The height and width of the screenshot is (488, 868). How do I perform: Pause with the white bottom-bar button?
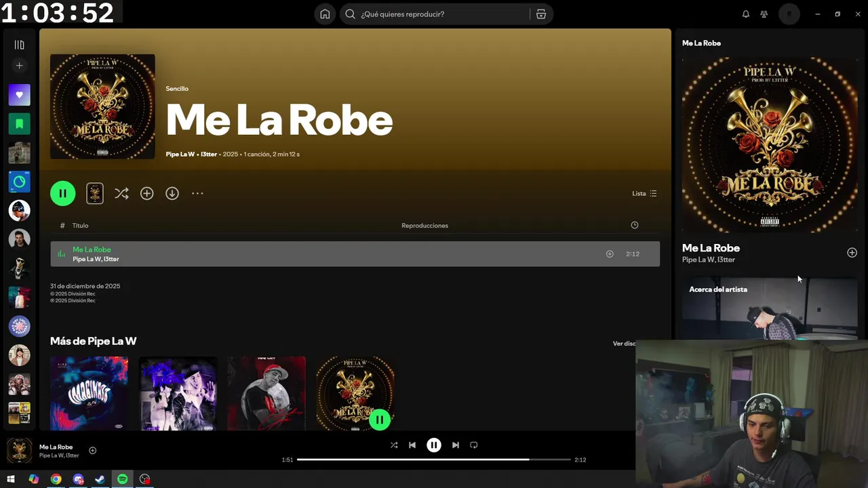[434, 445]
